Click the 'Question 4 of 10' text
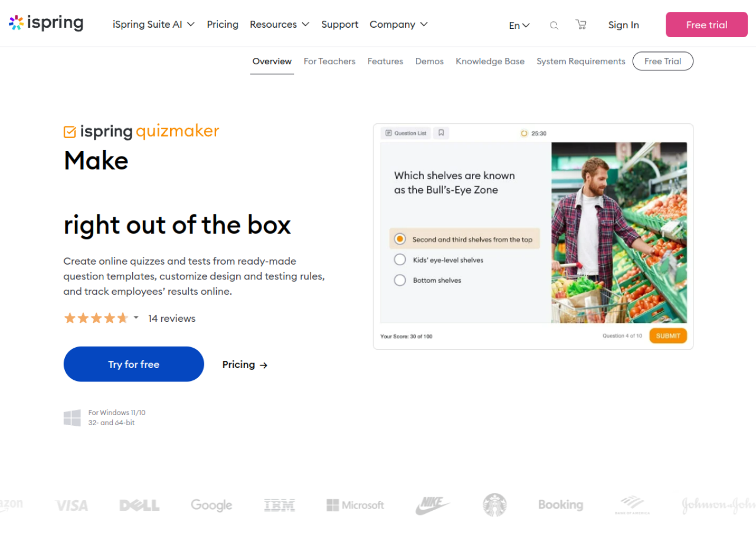The width and height of the screenshot is (756, 535). pyautogui.click(x=622, y=336)
